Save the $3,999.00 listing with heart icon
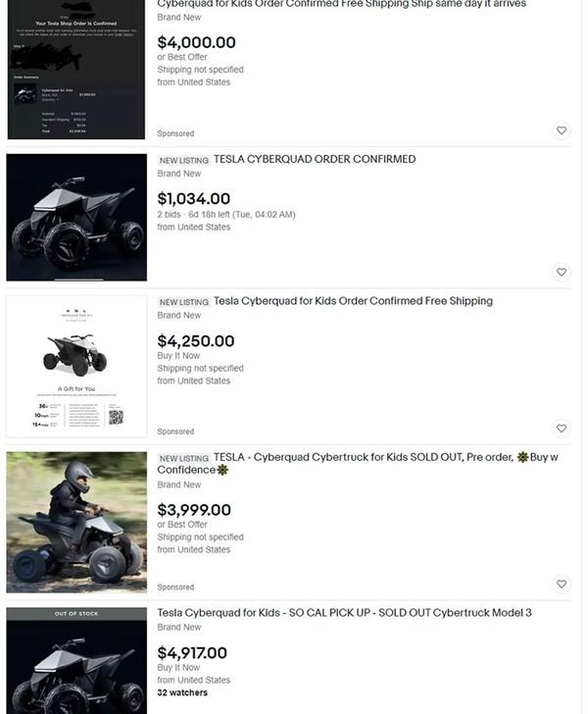Image resolution: width=588 pixels, height=714 pixels. pos(562,585)
